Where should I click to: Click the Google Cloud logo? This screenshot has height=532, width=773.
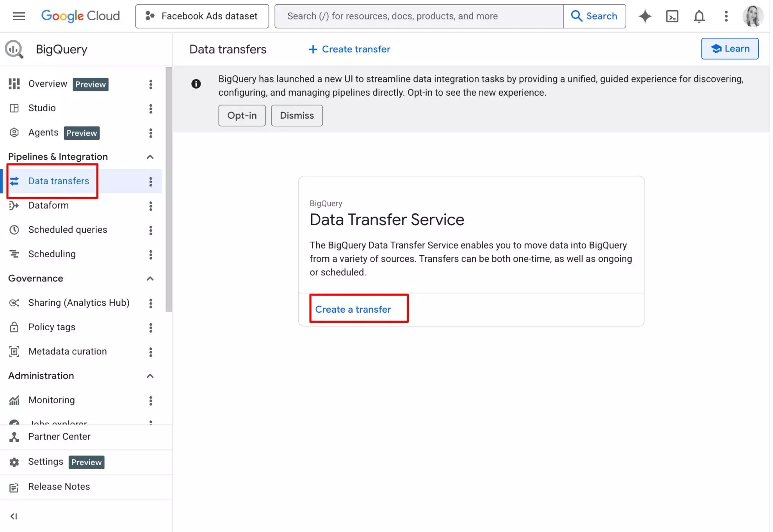click(x=80, y=16)
